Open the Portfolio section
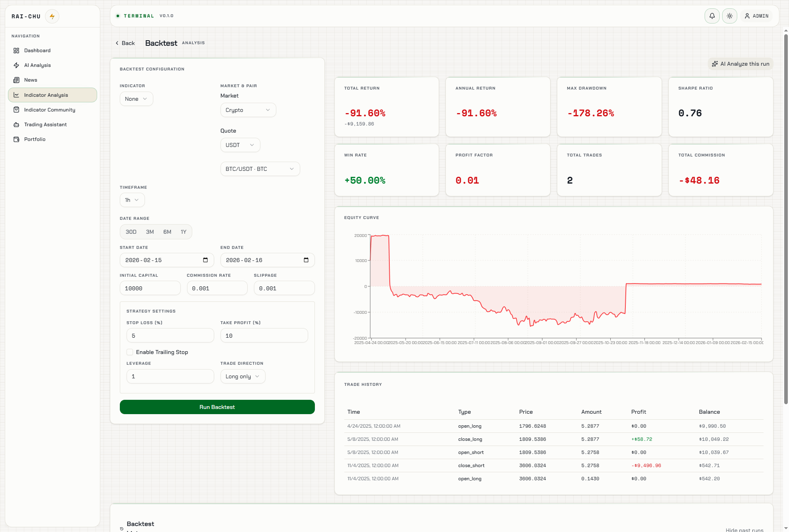Image resolution: width=789 pixels, height=532 pixels. 35,139
